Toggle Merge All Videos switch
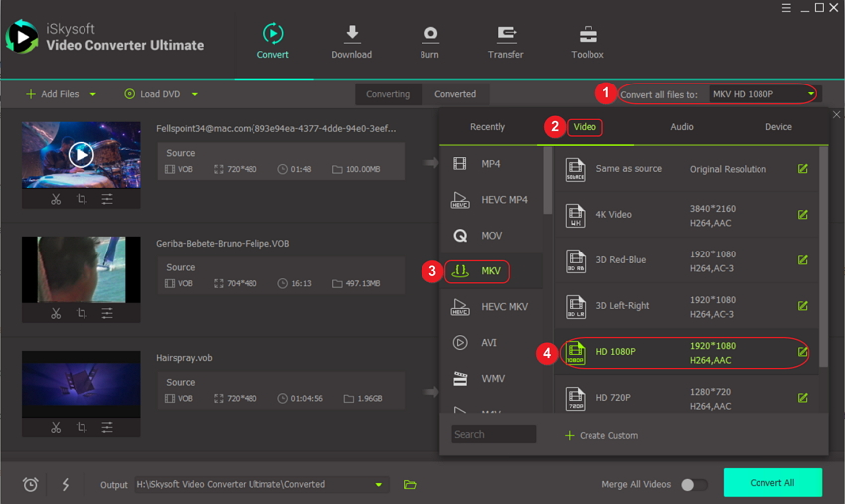This screenshot has width=845, height=504. (x=693, y=484)
